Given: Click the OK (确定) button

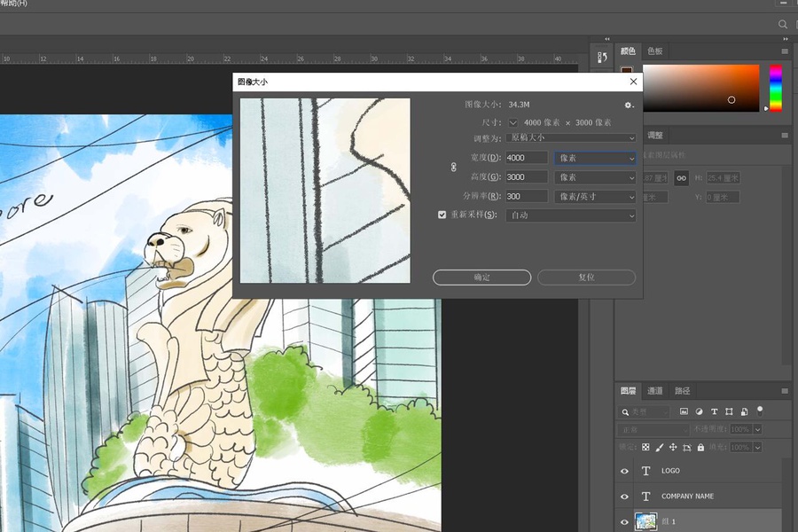Looking at the screenshot, I should pyautogui.click(x=482, y=278).
